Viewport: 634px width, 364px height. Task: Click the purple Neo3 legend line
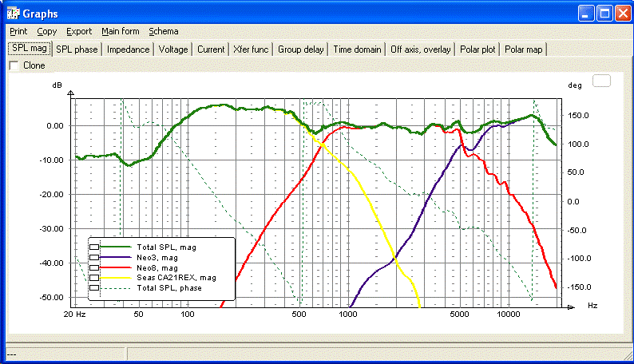click(115, 257)
